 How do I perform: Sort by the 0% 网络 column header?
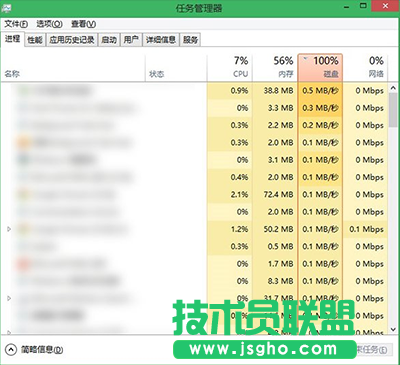[365, 68]
